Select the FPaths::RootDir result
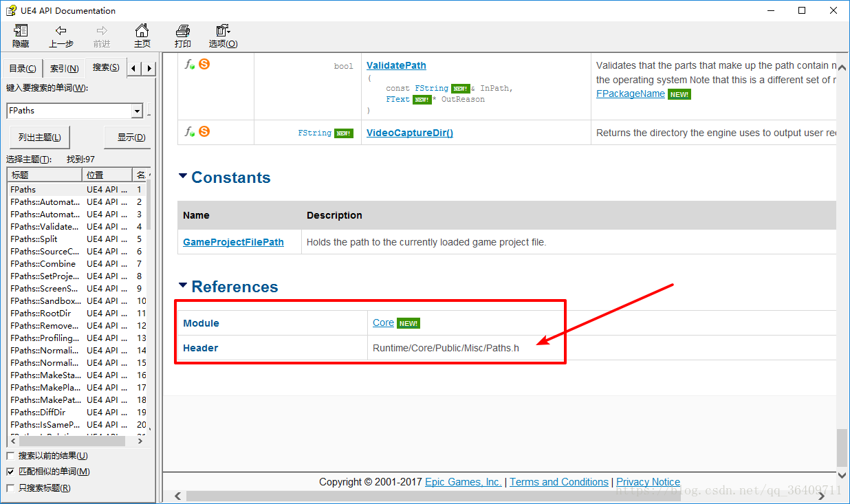The height and width of the screenshot is (504, 850). (77, 314)
